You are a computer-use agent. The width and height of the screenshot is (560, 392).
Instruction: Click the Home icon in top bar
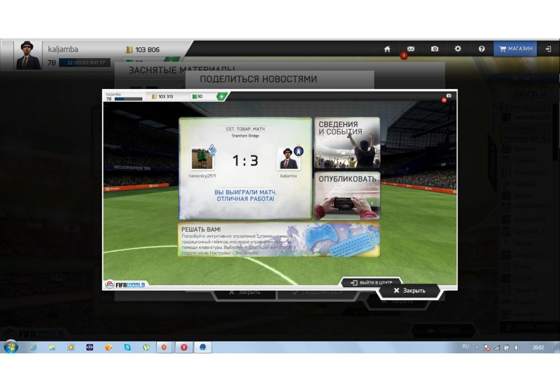pos(387,49)
